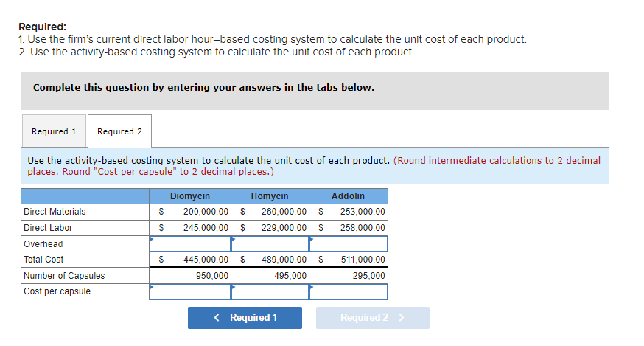
Task: Click the Overhead input for Homycin
Action: [x=270, y=243]
